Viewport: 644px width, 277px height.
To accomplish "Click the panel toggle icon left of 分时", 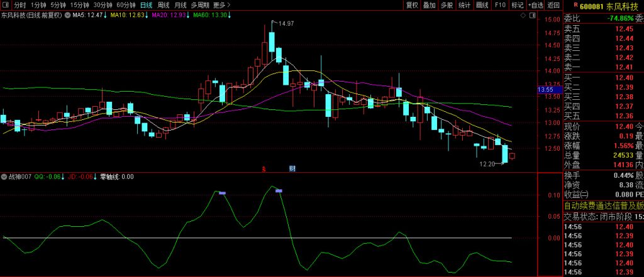I will point(5,4).
